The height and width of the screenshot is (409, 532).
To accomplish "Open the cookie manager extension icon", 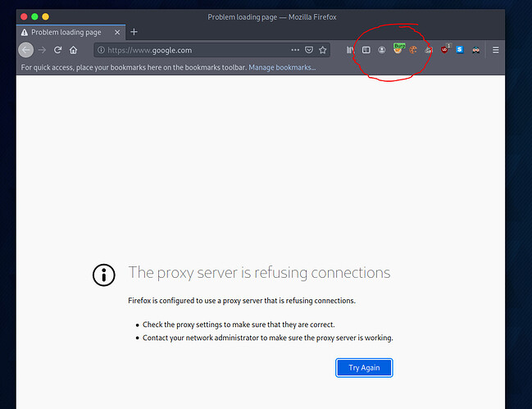I will 413,50.
